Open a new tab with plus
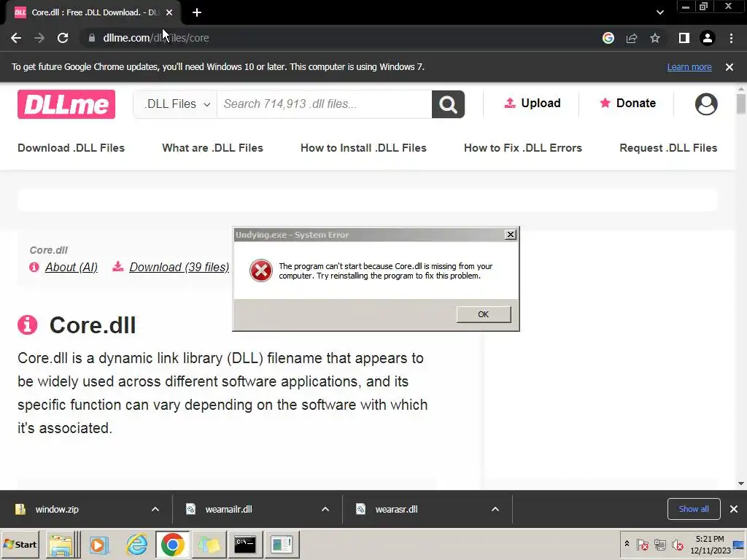The image size is (747, 560). click(x=197, y=12)
